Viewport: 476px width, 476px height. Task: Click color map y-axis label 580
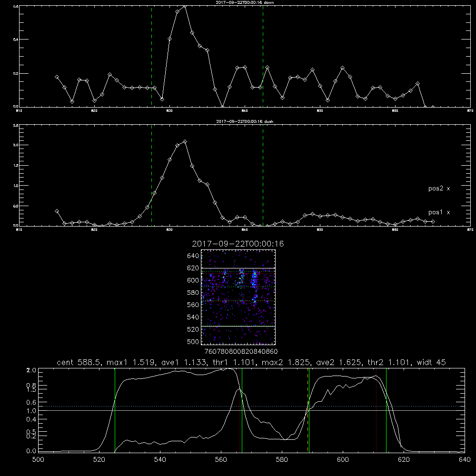193,293
